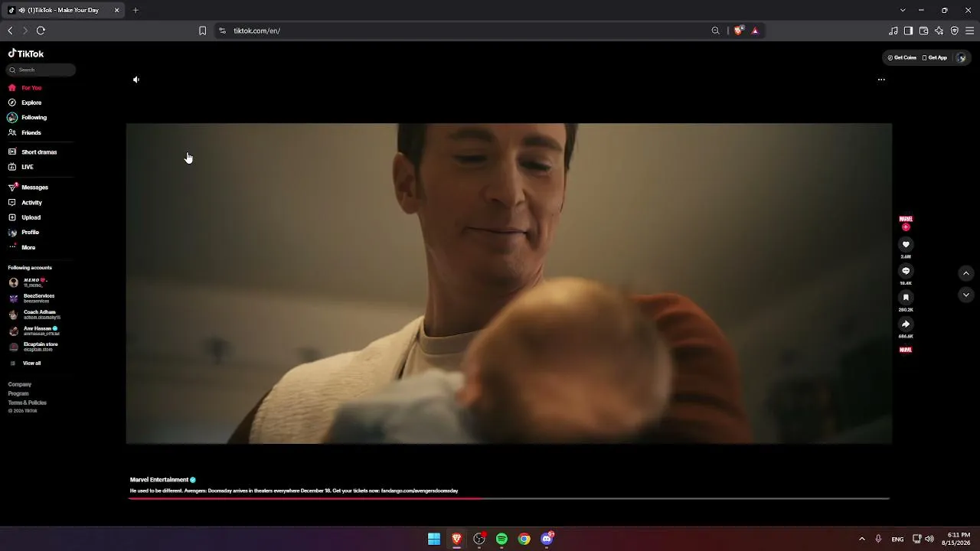Viewport: 980px width, 551px height.
Task: Close the TikTok - Make Your Day tab
Action: point(116,10)
